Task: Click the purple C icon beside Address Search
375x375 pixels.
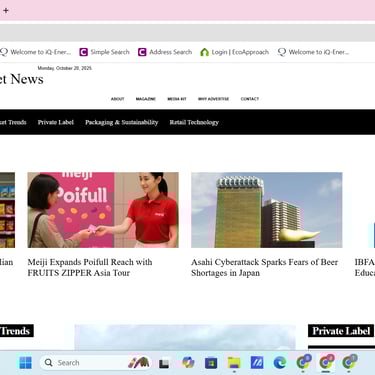Action: tap(142, 52)
